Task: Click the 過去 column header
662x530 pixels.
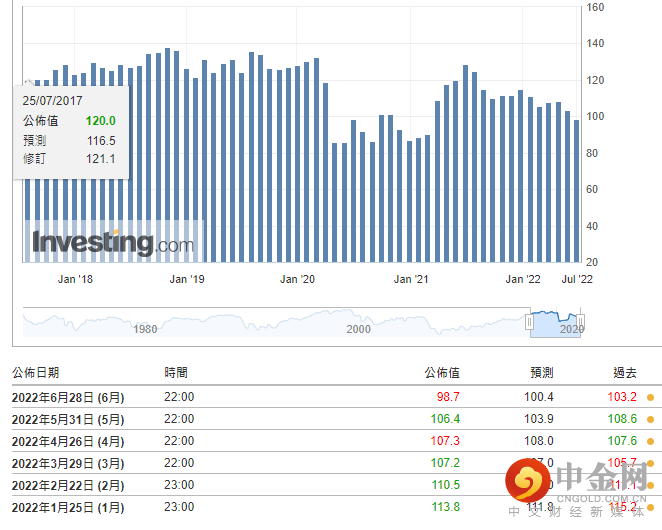Action: pyautogui.click(x=624, y=372)
